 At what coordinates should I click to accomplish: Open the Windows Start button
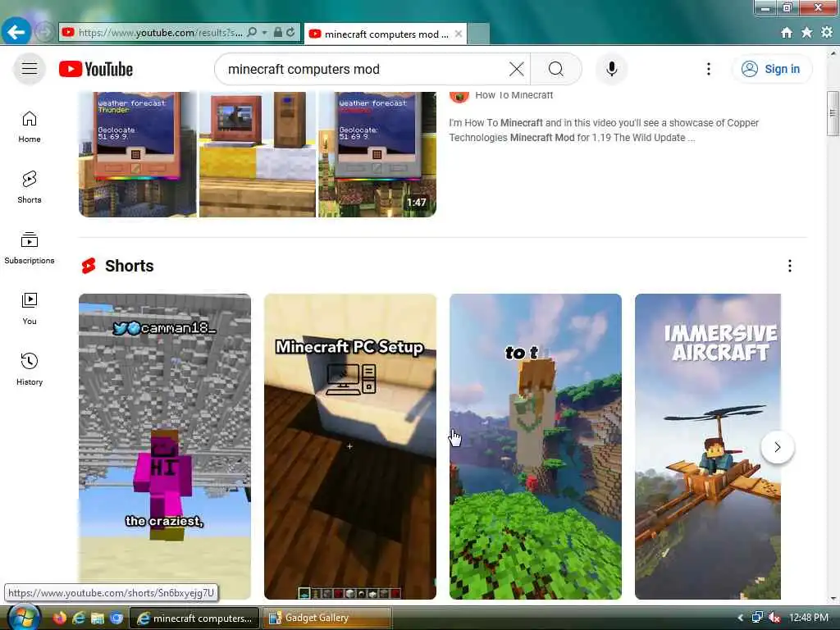point(24,618)
